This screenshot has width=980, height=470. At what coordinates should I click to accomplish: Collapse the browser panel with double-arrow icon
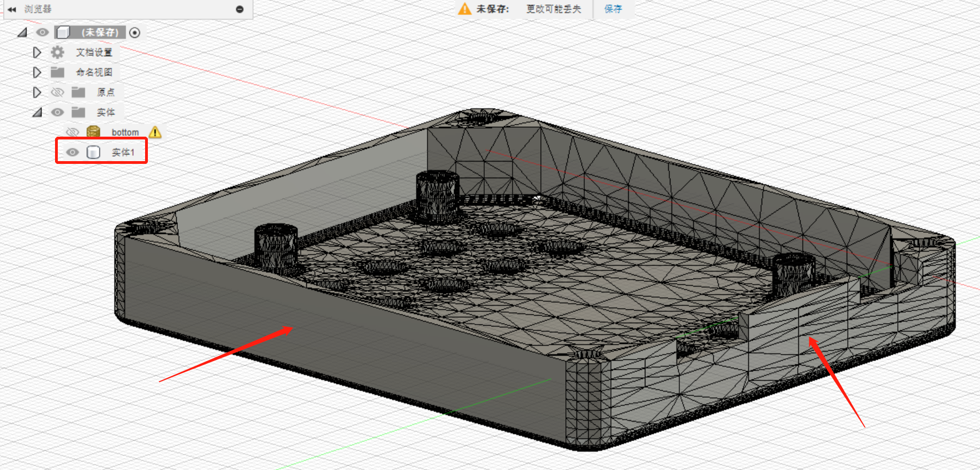pos(12,9)
